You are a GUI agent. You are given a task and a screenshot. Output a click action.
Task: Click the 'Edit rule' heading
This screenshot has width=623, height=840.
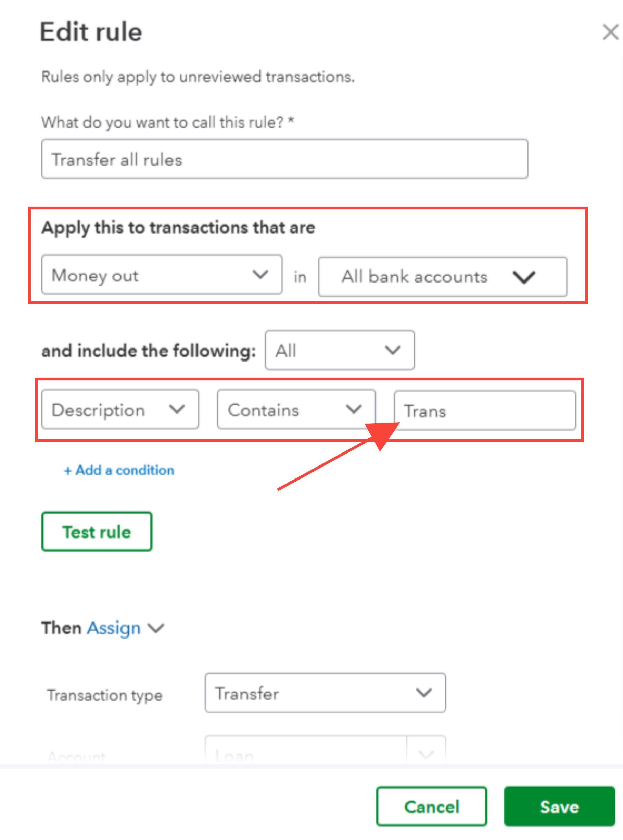pos(91,32)
